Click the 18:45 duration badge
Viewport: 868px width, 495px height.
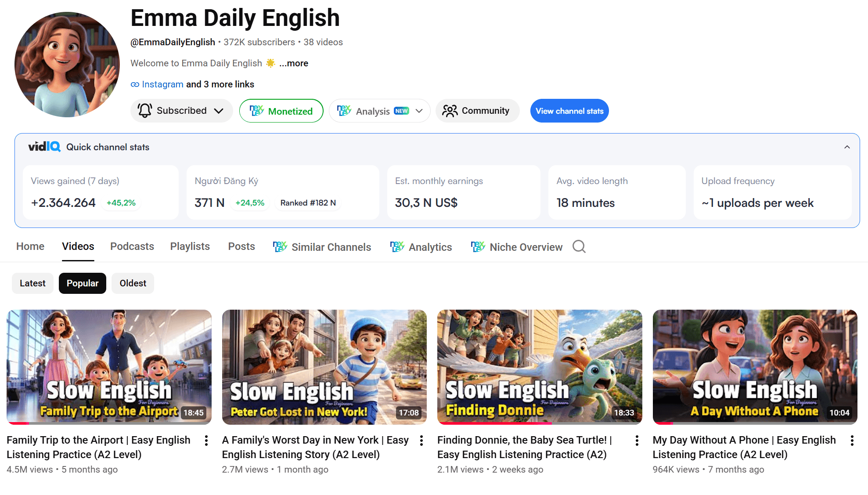click(x=194, y=413)
